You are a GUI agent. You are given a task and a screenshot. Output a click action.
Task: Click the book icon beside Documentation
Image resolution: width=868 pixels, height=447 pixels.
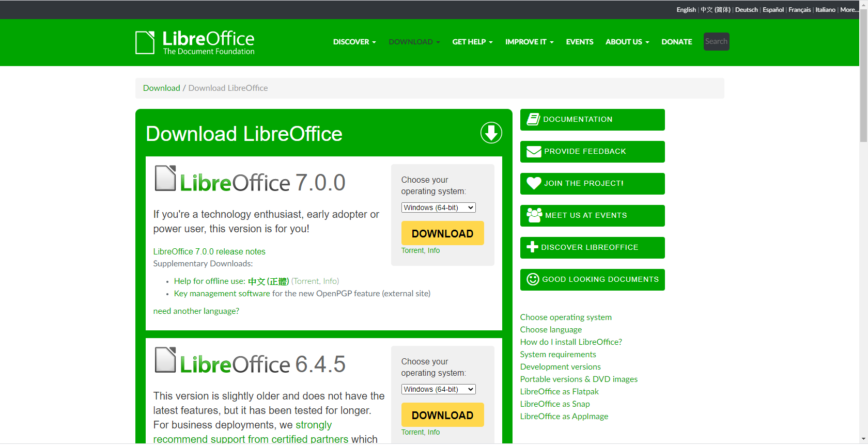(533, 119)
